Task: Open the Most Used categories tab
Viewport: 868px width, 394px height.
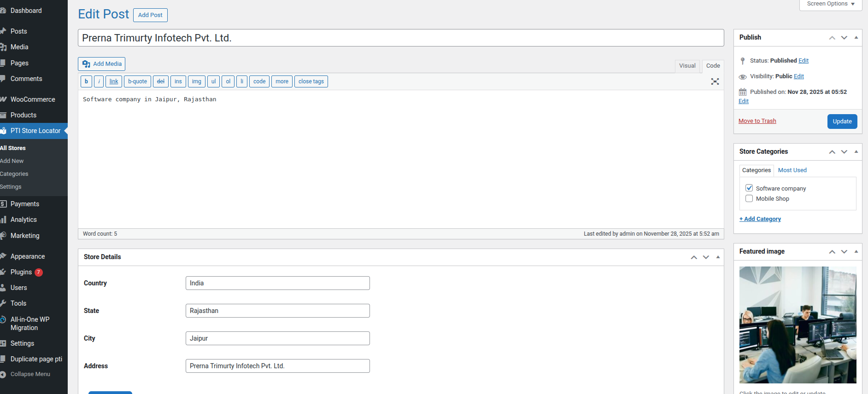Action: 792,170
